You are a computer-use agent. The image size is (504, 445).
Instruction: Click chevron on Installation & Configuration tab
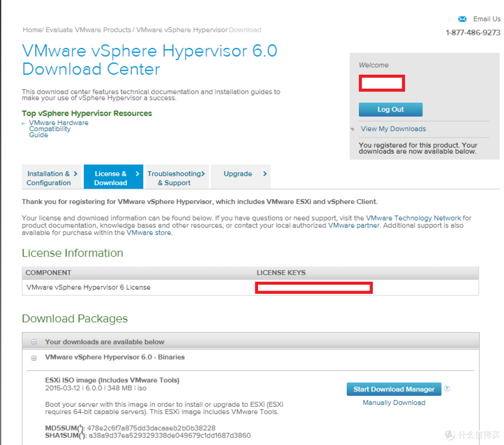(76, 174)
